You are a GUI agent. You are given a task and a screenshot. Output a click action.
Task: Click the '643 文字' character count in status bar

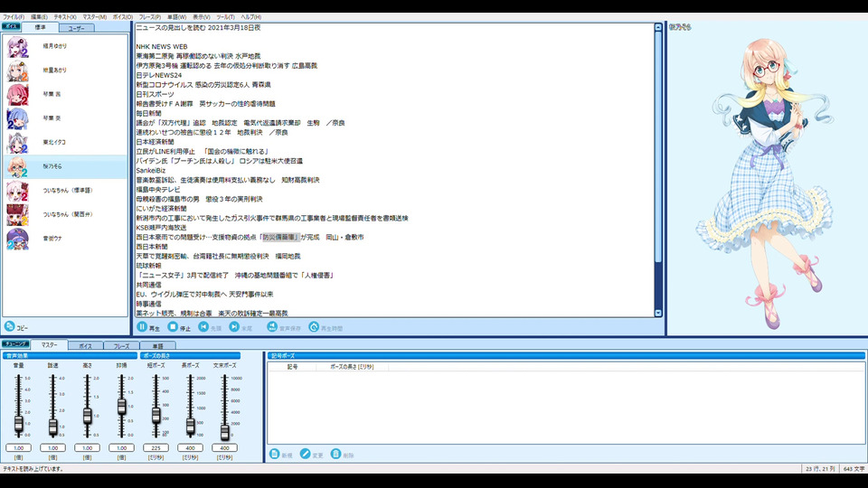(x=853, y=469)
